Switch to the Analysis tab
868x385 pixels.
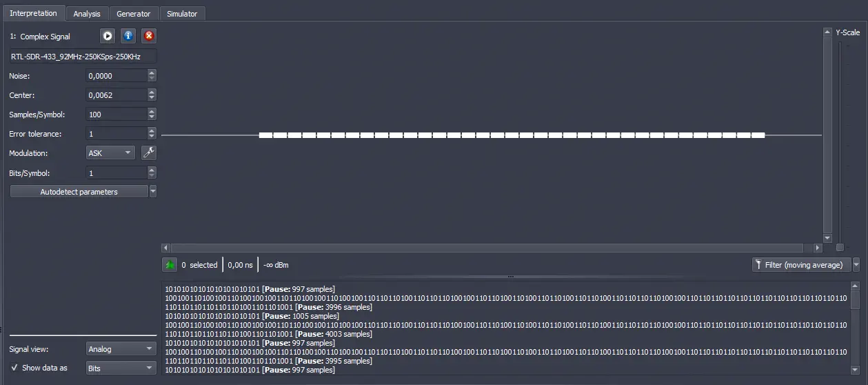pyautogui.click(x=87, y=14)
